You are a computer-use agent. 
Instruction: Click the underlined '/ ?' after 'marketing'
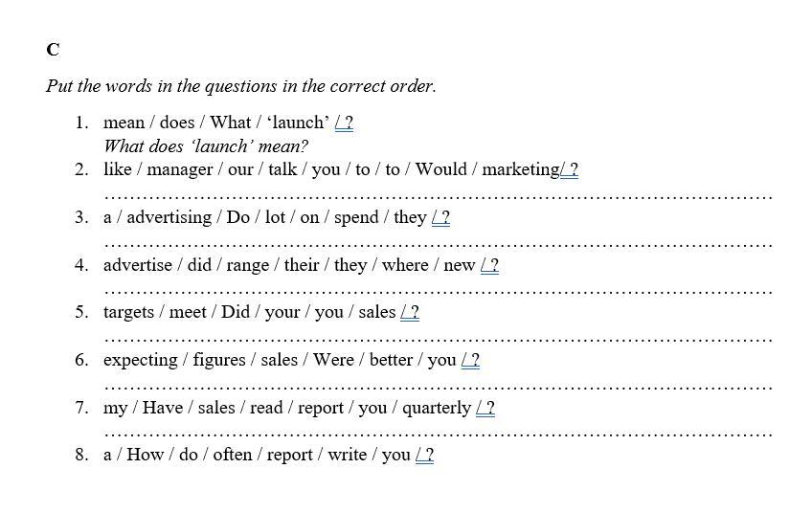pos(570,170)
